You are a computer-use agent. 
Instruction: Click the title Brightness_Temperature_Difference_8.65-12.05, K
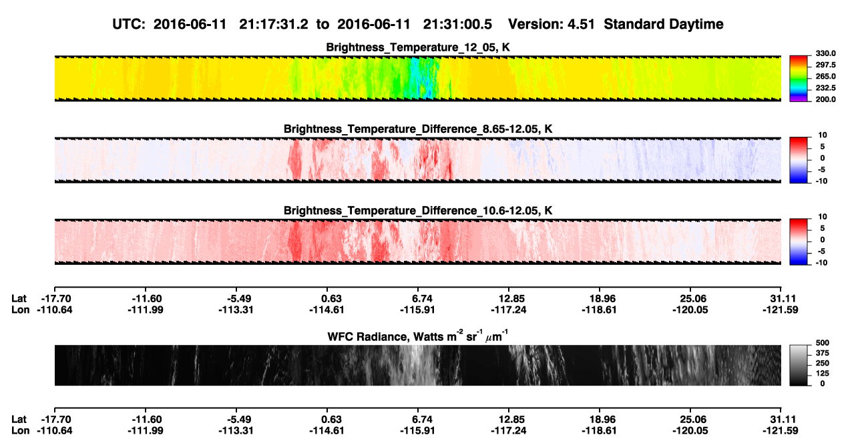click(418, 129)
